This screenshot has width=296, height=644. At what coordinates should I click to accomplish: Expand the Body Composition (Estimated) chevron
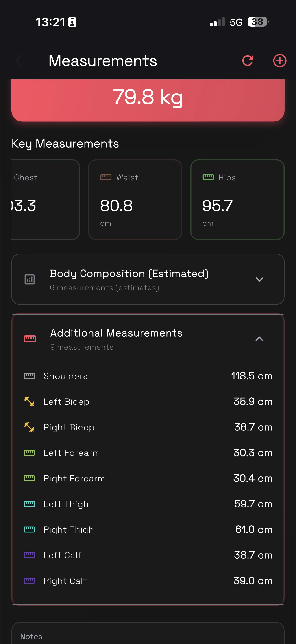click(x=260, y=279)
